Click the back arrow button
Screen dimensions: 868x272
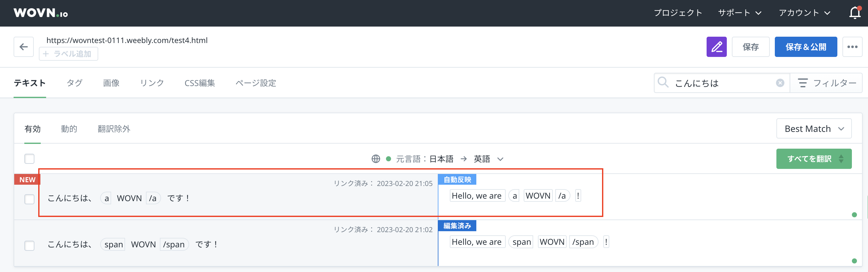(24, 47)
